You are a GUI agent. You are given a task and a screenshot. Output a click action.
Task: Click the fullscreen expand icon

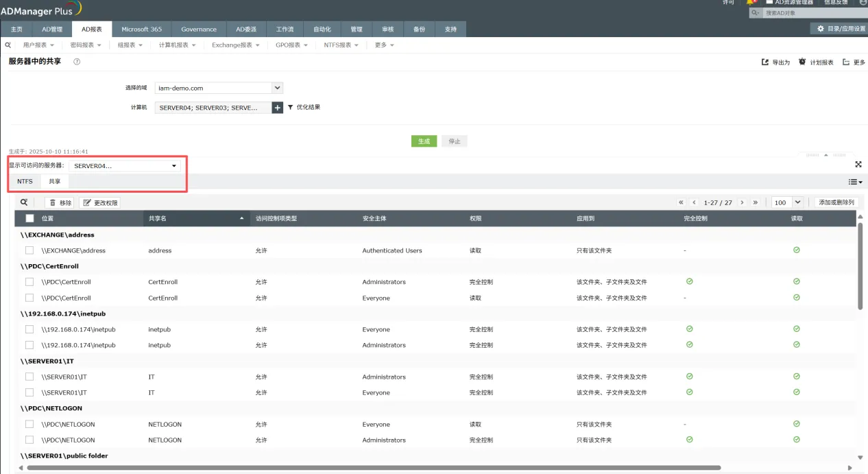tap(858, 164)
